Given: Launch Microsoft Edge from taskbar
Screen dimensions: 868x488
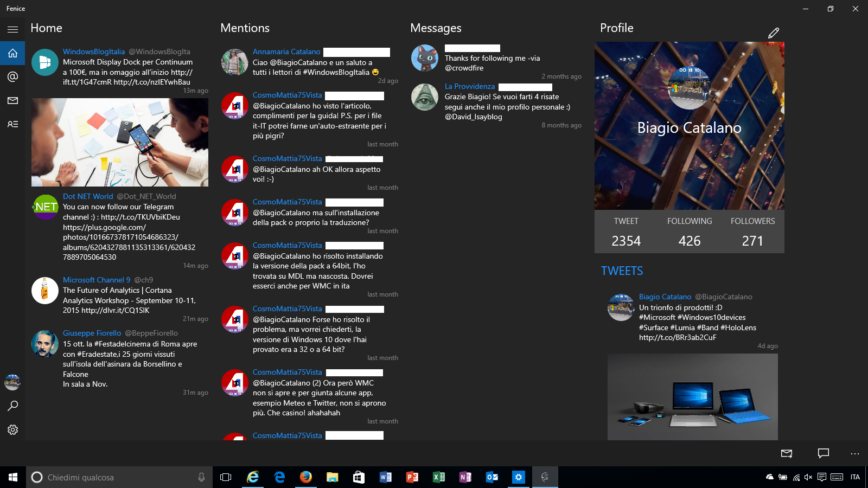Looking at the screenshot, I should [x=279, y=477].
